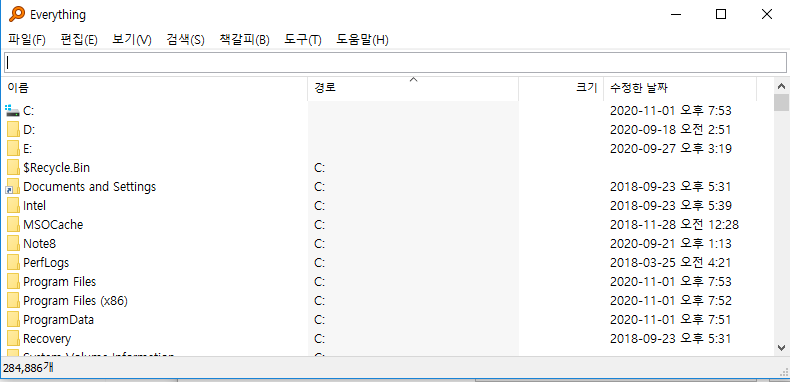
Task: Sort by the 크기 column header
Action: 561,88
